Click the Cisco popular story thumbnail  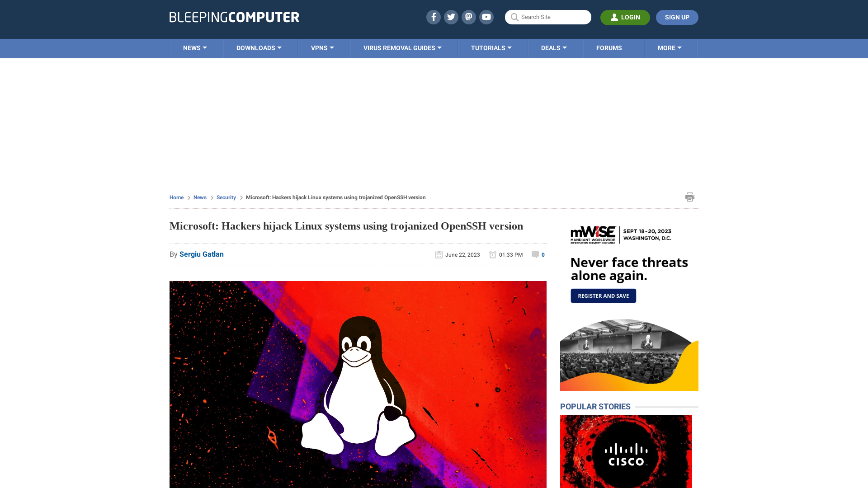626,452
